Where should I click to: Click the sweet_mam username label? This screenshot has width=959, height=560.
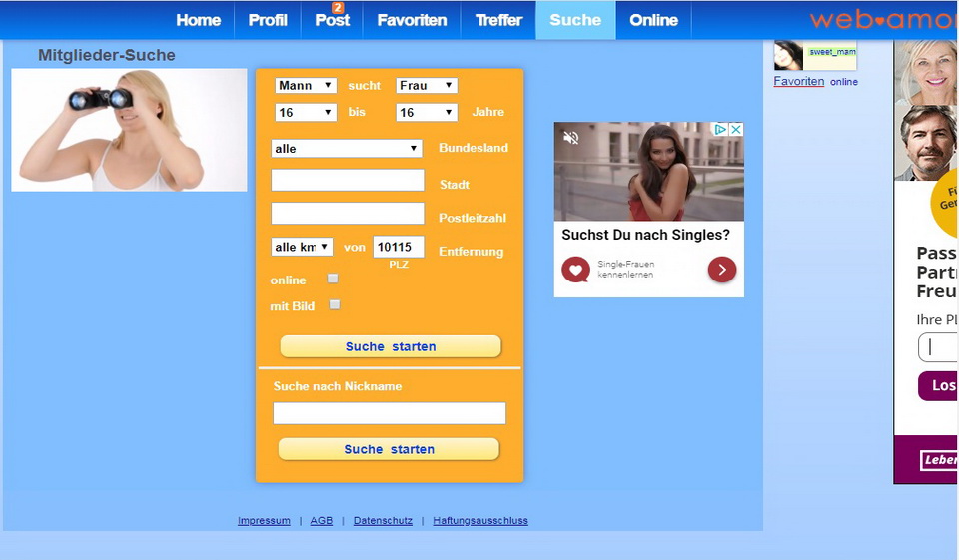coord(832,52)
